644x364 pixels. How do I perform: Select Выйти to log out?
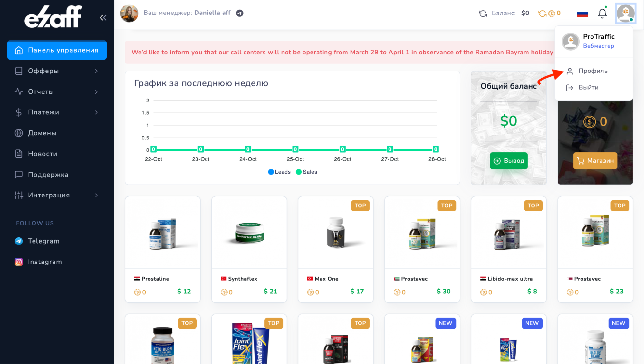(593, 88)
